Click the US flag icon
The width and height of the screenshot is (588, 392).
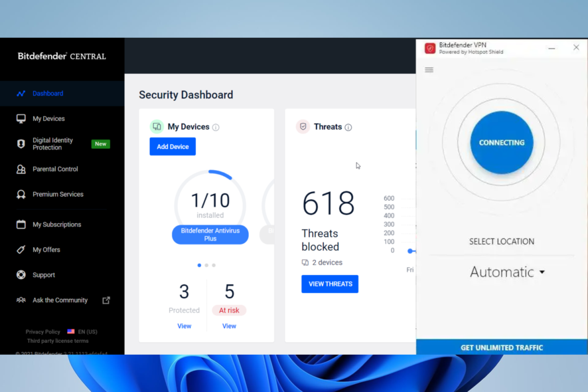(71, 332)
